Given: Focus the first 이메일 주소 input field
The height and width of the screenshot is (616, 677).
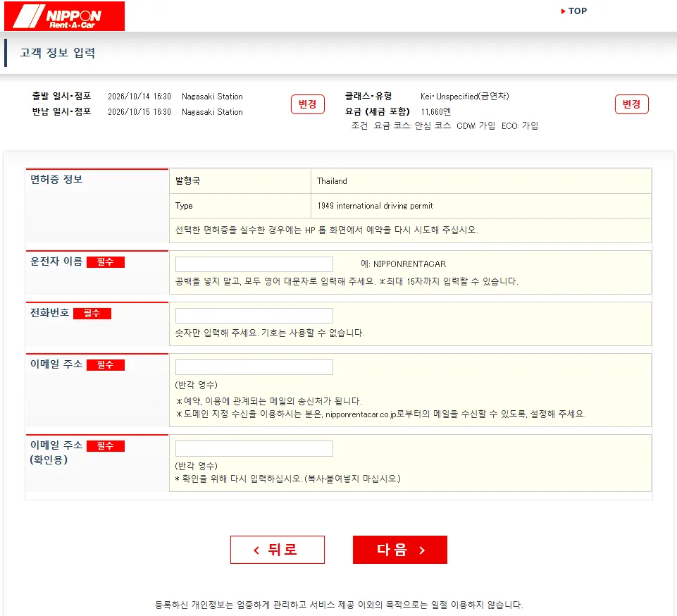Looking at the screenshot, I should 254,366.
